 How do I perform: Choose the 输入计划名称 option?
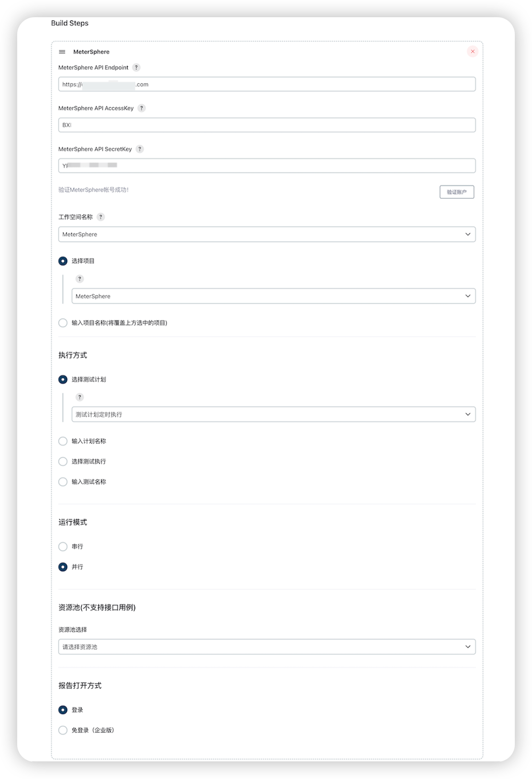pyautogui.click(x=63, y=441)
